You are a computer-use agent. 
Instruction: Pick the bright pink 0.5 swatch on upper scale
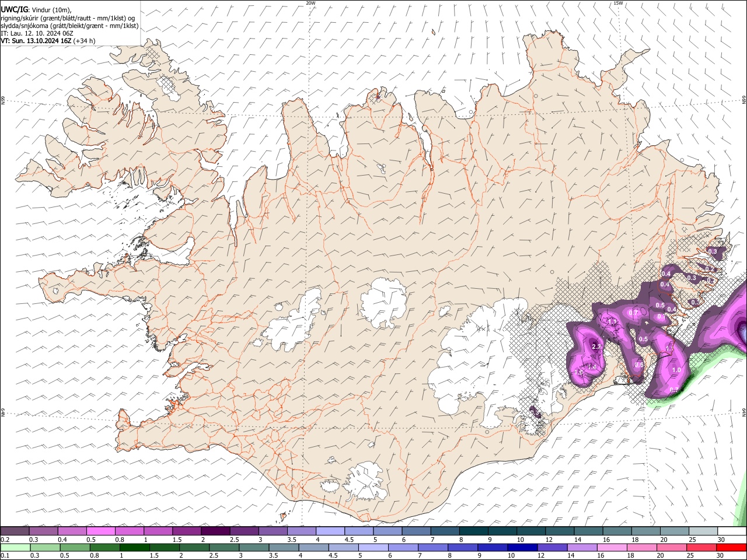coord(100,531)
